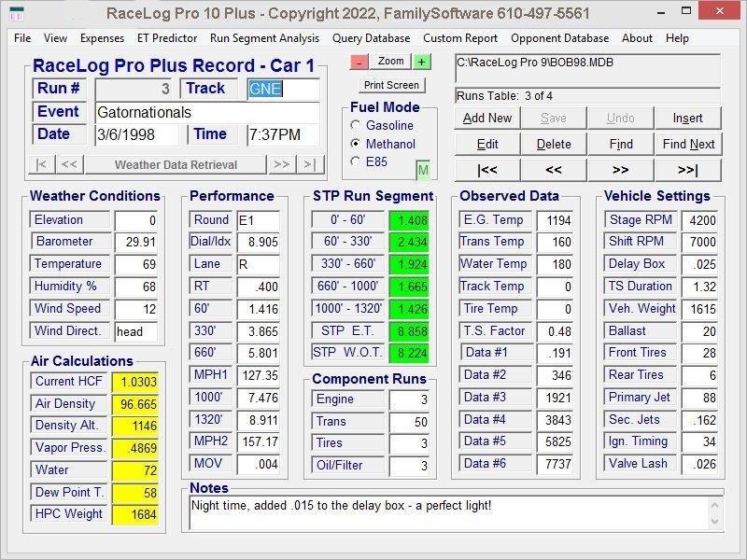Viewport: 747px width, 560px height.
Task: Choose E85 fuel mode
Action: point(356,161)
